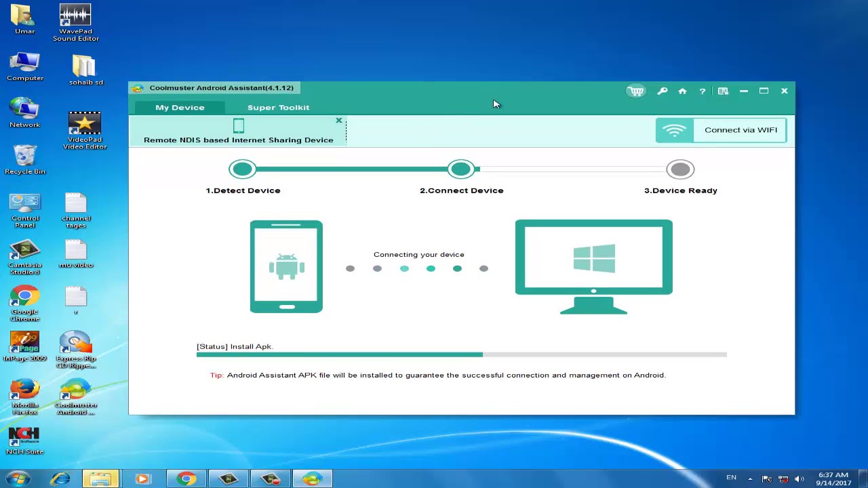868x488 pixels.
Task: Open the Action Center flag icon
Action: pos(767,479)
